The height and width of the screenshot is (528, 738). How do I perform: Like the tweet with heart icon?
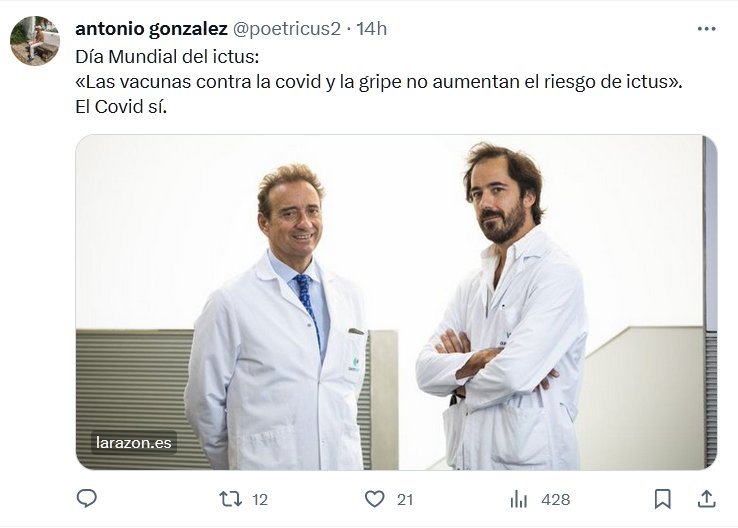pos(375,499)
